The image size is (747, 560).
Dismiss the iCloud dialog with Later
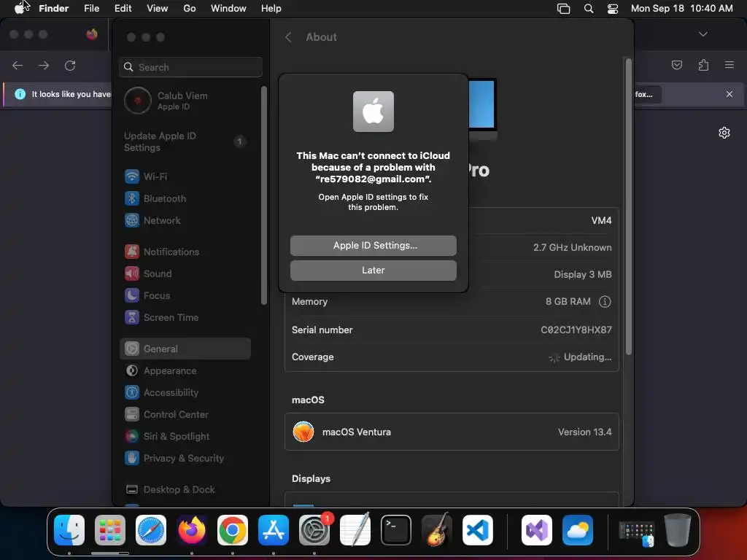373,270
